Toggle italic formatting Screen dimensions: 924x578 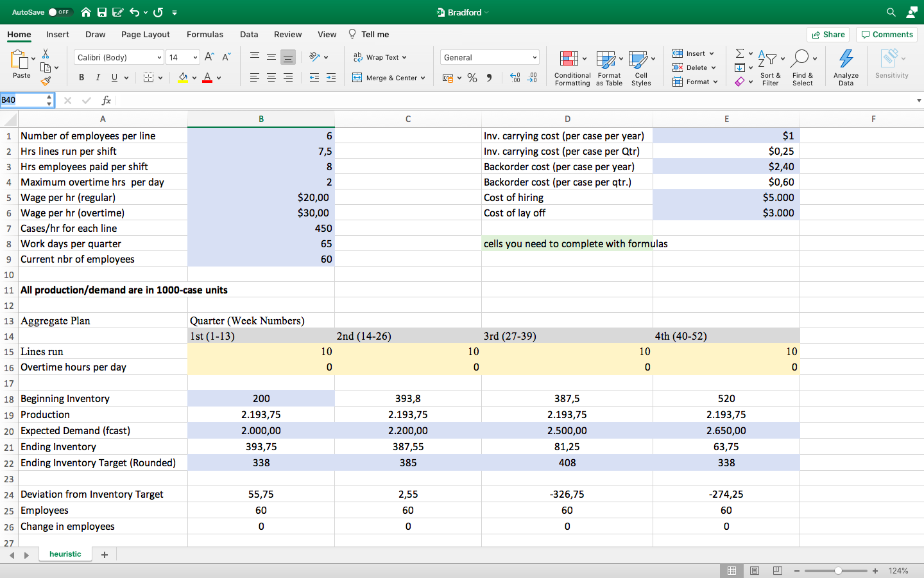[x=98, y=77]
